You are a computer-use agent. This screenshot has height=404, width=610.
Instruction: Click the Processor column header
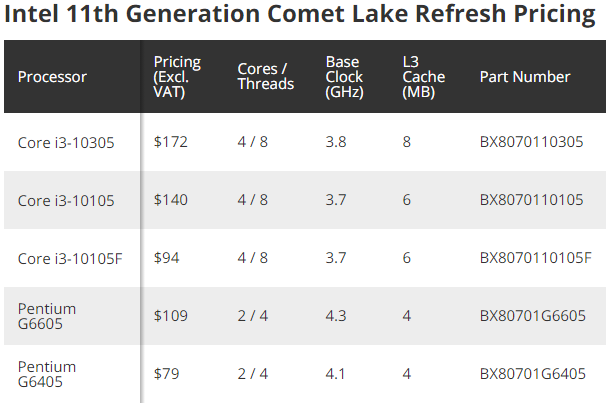[x=52, y=77]
